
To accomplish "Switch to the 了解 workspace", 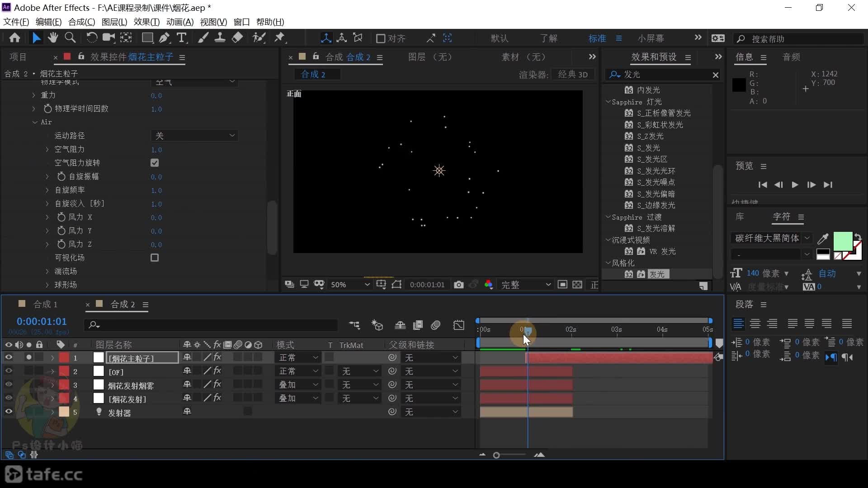I will 549,38.
